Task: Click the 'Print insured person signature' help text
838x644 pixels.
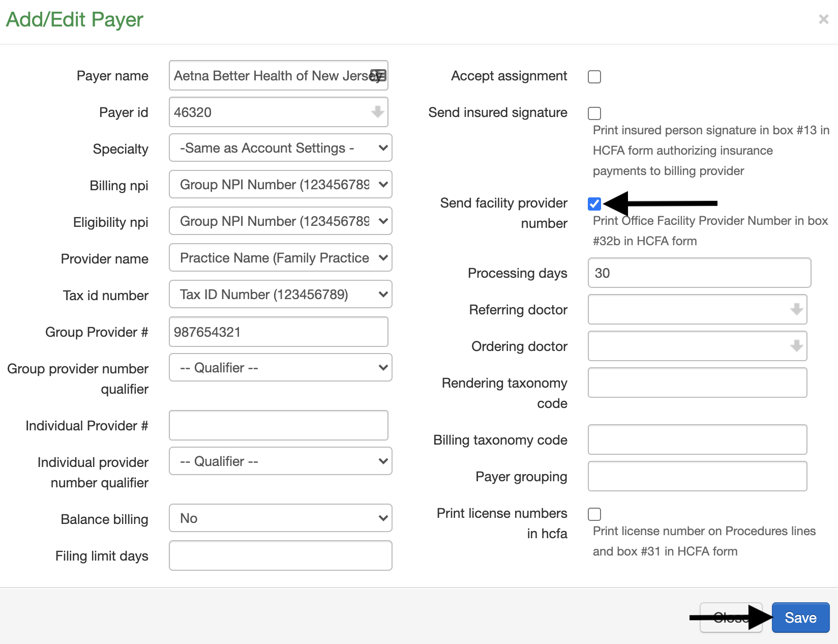Action: coord(711,151)
